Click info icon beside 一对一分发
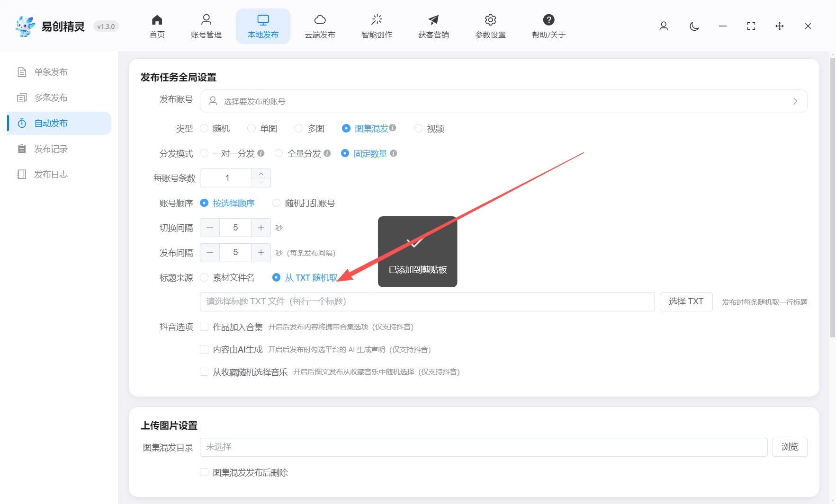 [261, 153]
